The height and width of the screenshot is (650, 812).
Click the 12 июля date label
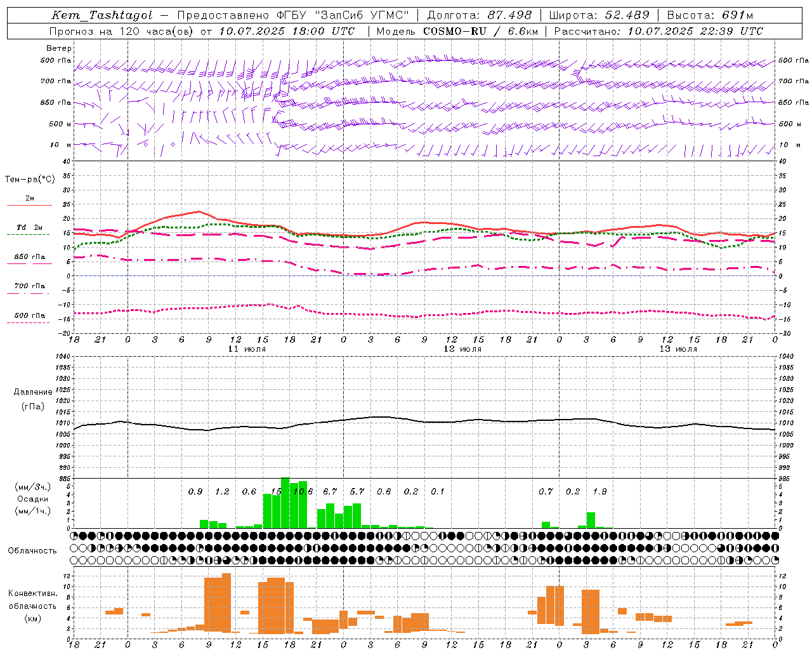pyautogui.click(x=462, y=349)
